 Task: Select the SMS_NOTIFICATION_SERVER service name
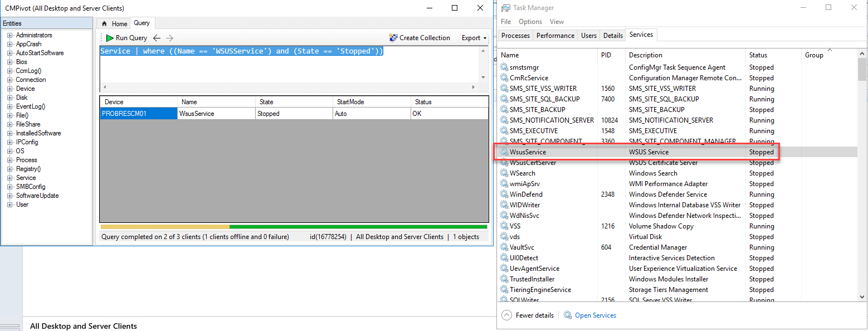552,120
